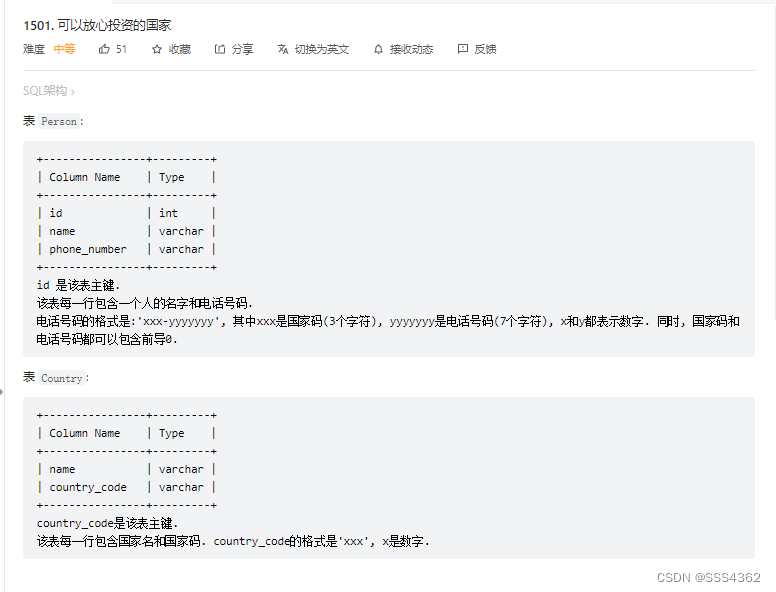
Task: Click the id int row in Person table
Action: pyautogui.click(x=127, y=213)
